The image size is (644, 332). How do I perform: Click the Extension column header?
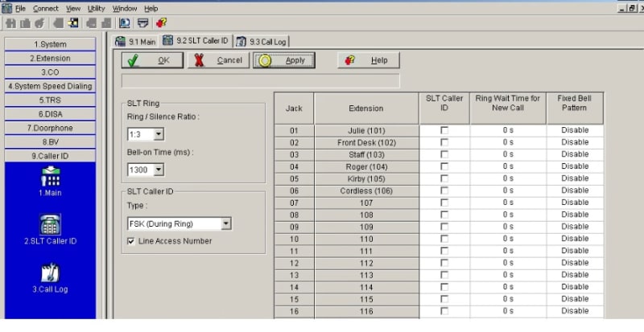coord(366,109)
